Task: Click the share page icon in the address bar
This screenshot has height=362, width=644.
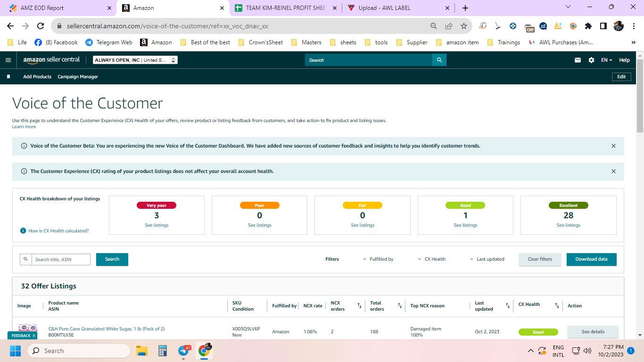Action: coord(449,26)
